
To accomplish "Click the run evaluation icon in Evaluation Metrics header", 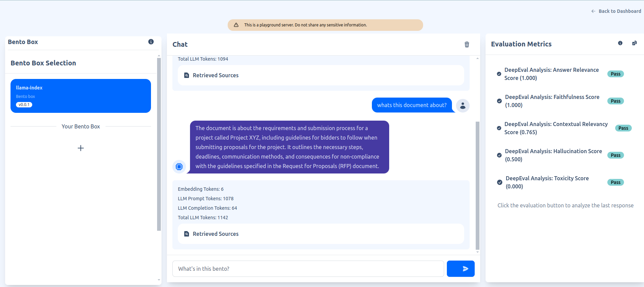I will 634,43.
